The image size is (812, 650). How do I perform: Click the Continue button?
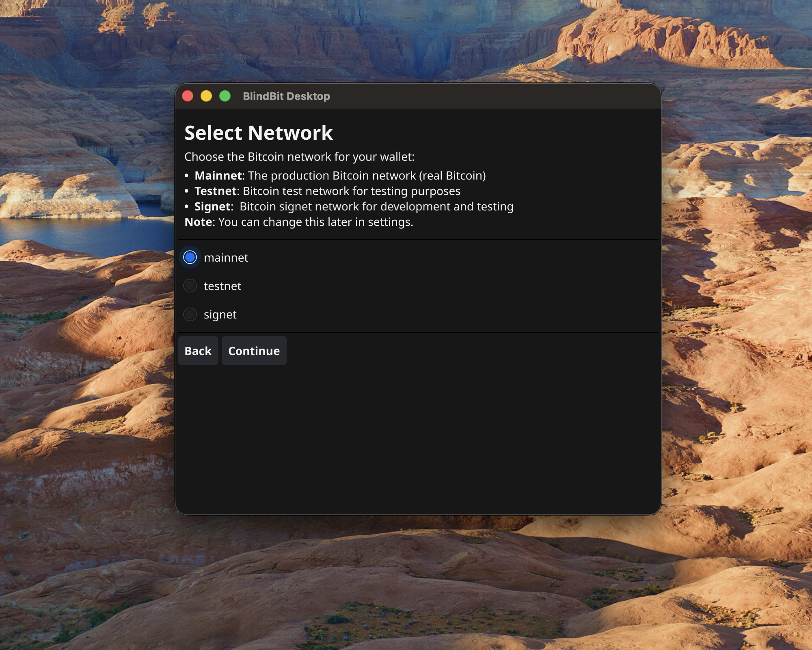coord(254,351)
